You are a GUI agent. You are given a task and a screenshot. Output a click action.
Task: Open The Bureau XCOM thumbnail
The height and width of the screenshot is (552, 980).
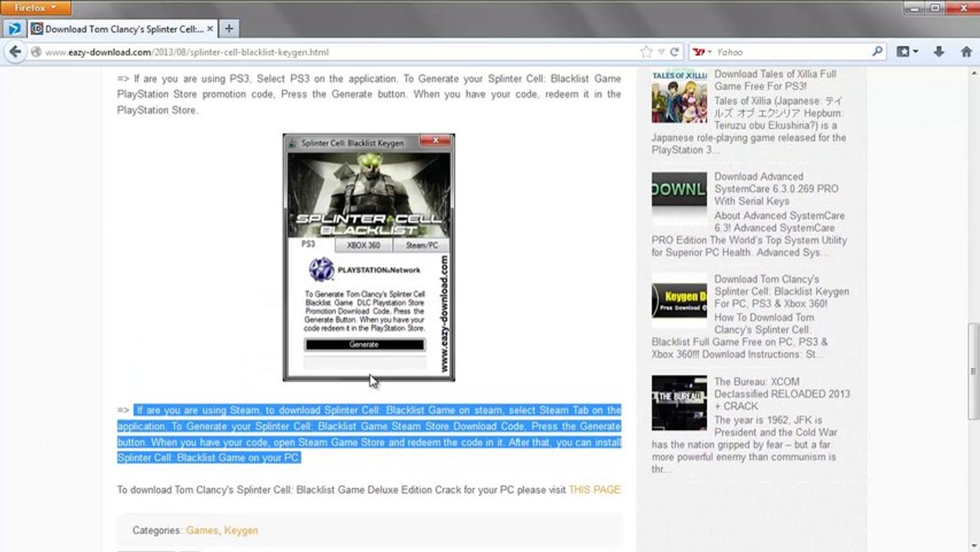click(x=679, y=403)
